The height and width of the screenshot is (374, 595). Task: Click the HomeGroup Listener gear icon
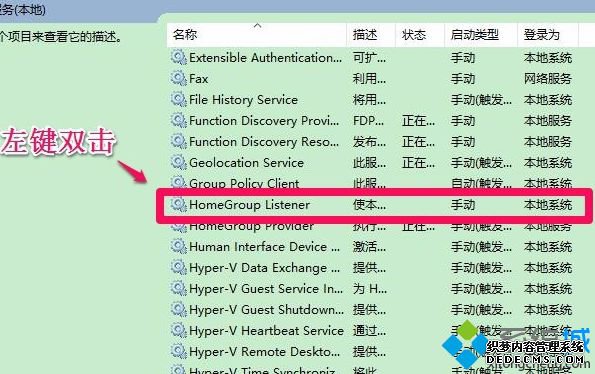(178, 205)
